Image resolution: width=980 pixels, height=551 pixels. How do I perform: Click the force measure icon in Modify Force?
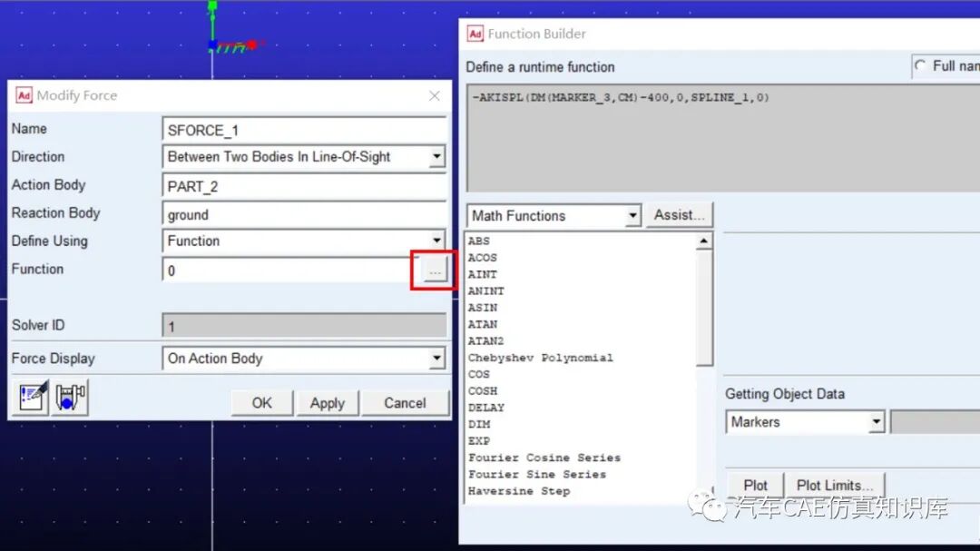(x=70, y=398)
